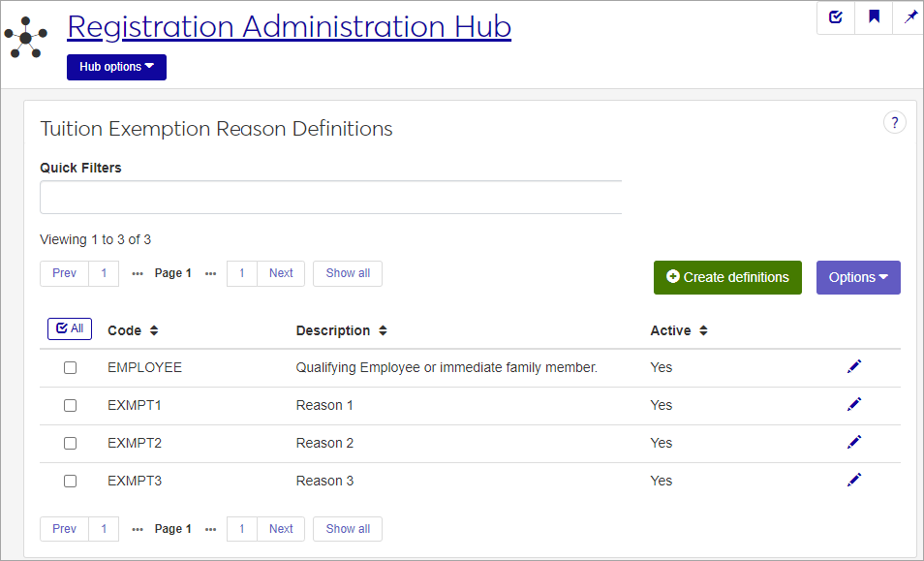Open the purple Options dropdown
924x561 pixels.
pos(858,277)
